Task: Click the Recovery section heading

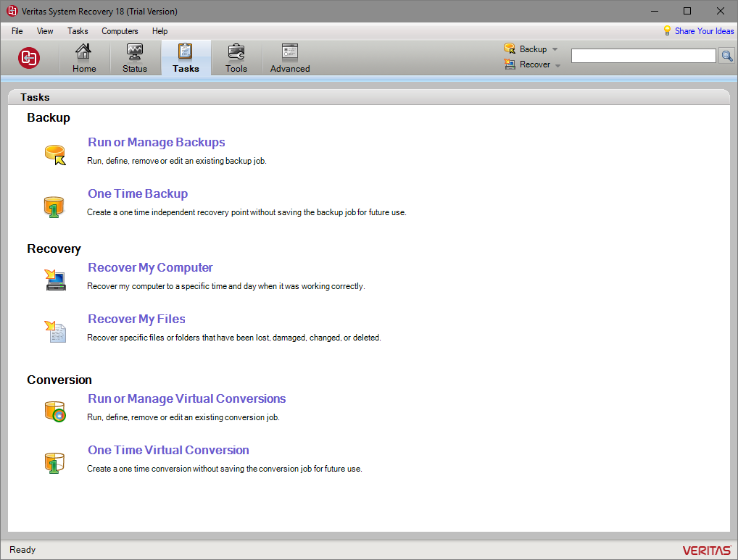Action: [54, 248]
